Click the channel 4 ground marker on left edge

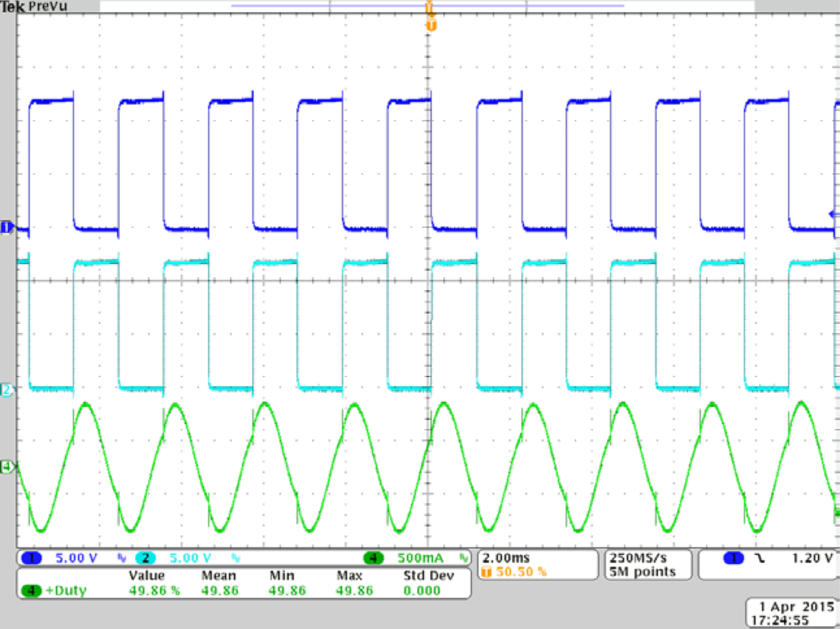pyautogui.click(x=7, y=467)
